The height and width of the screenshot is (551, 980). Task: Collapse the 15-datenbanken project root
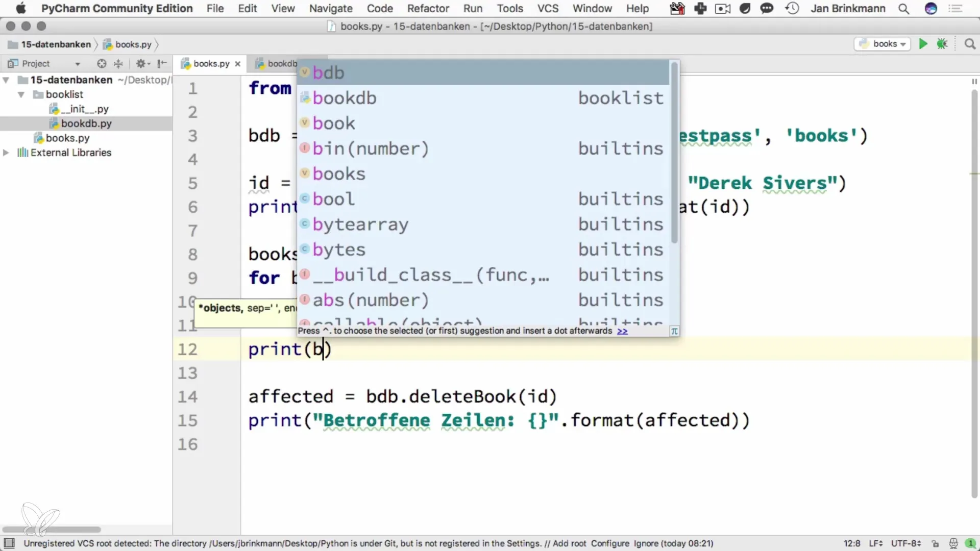[6, 80]
